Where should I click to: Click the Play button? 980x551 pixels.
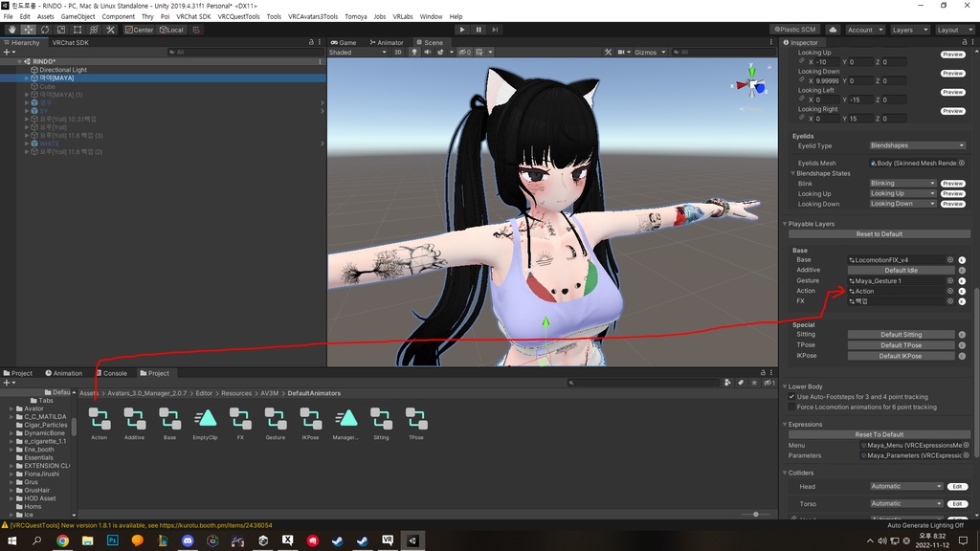[x=462, y=30]
